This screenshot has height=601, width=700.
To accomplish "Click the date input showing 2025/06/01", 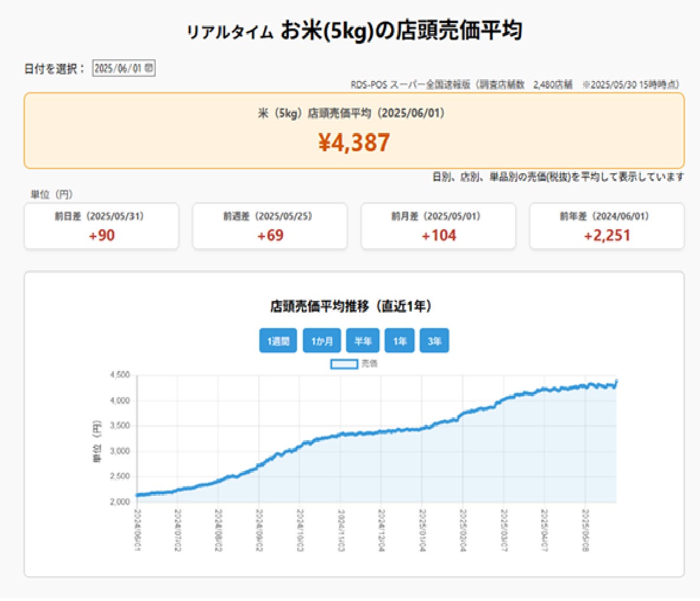I will coord(123,68).
